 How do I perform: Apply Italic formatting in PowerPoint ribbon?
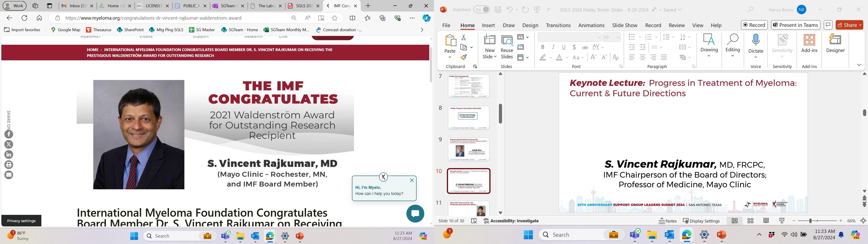pos(553,47)
